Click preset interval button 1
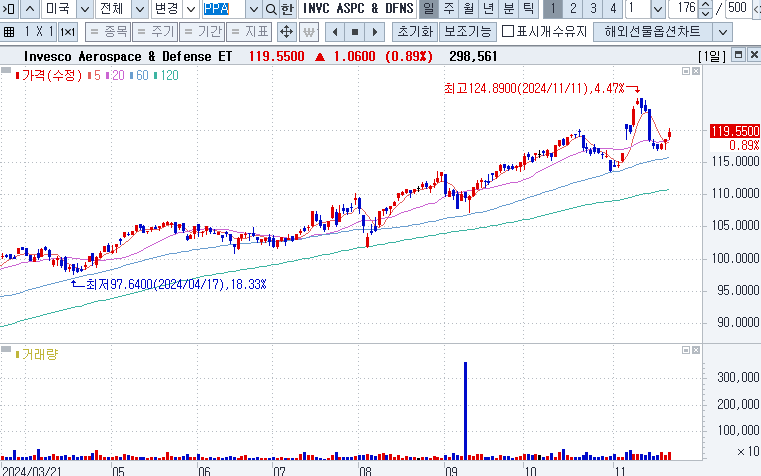 pyautogui.click(x=553, y=9)
